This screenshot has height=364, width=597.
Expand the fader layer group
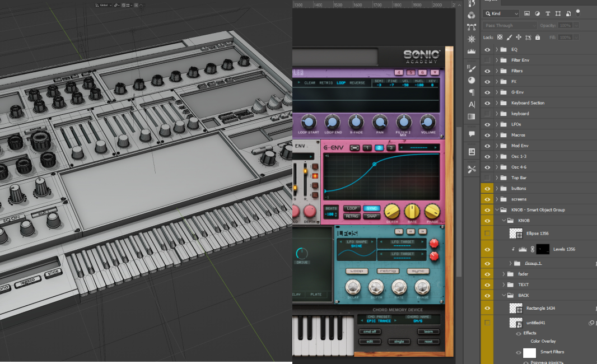[x=503, y=274]
